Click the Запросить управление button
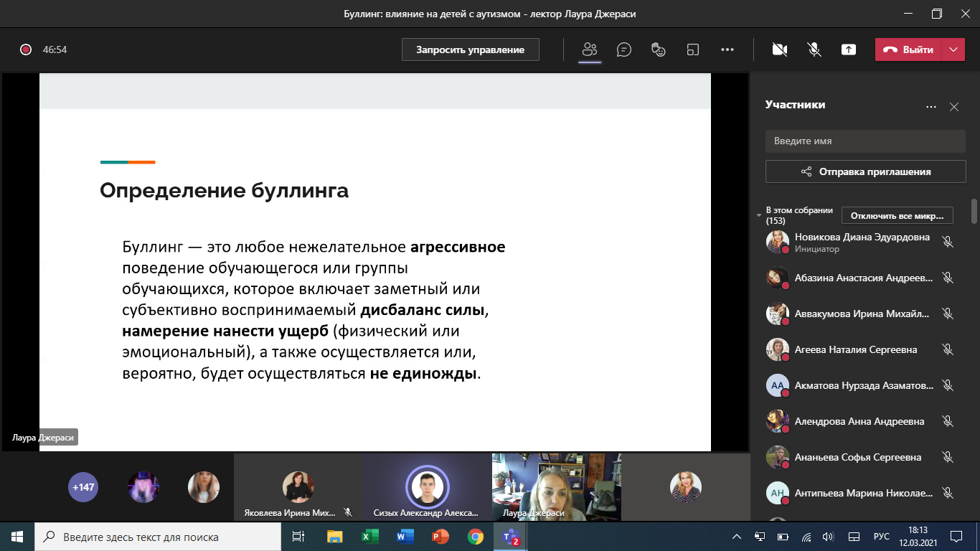 [471, 50]
